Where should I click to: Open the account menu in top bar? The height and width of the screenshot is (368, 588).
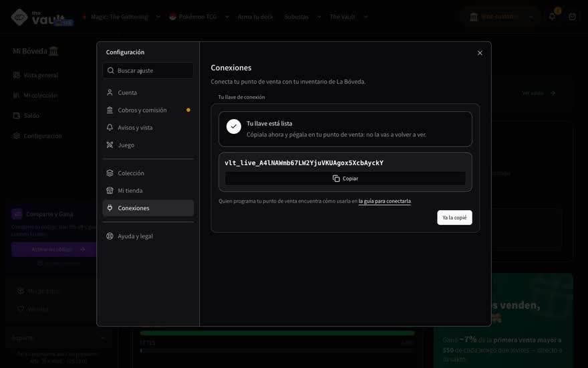[500, 17]
